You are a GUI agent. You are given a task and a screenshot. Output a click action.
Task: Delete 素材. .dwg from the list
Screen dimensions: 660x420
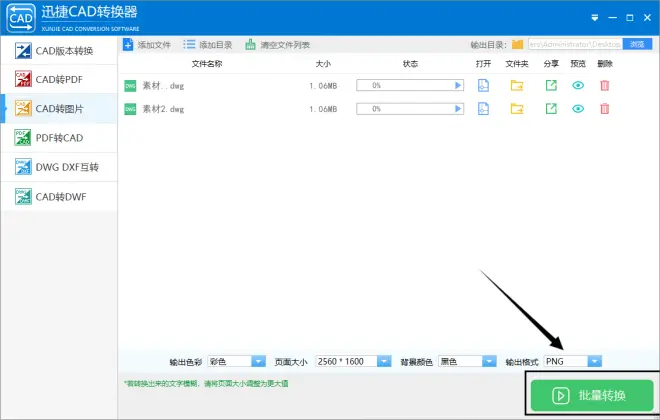tap(604, 85)
